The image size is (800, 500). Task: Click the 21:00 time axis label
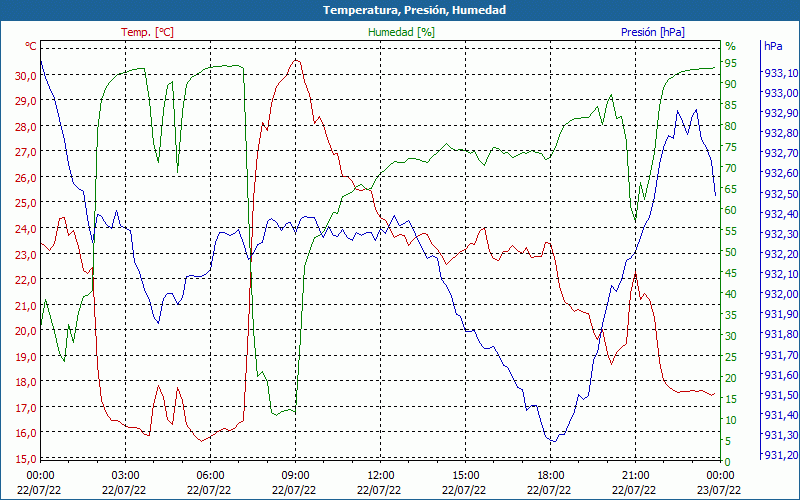(x=635, y=476)
